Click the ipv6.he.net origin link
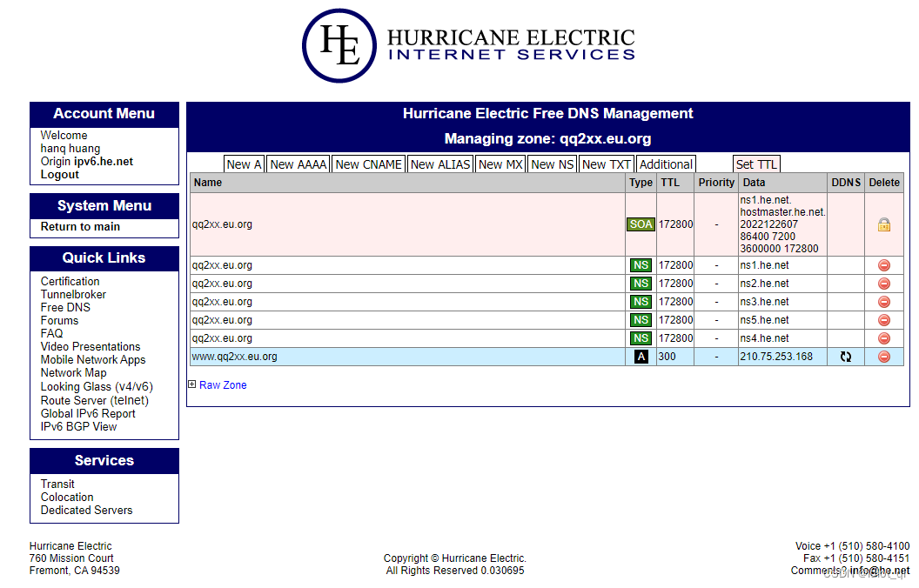919x588 pixels. point(104,162)
